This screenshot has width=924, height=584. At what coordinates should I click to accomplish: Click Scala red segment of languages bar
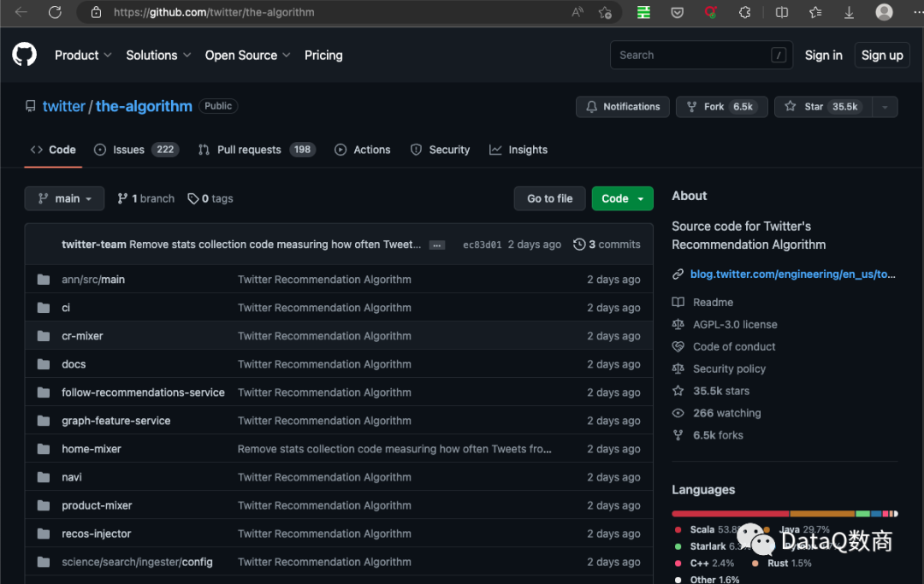730,514
